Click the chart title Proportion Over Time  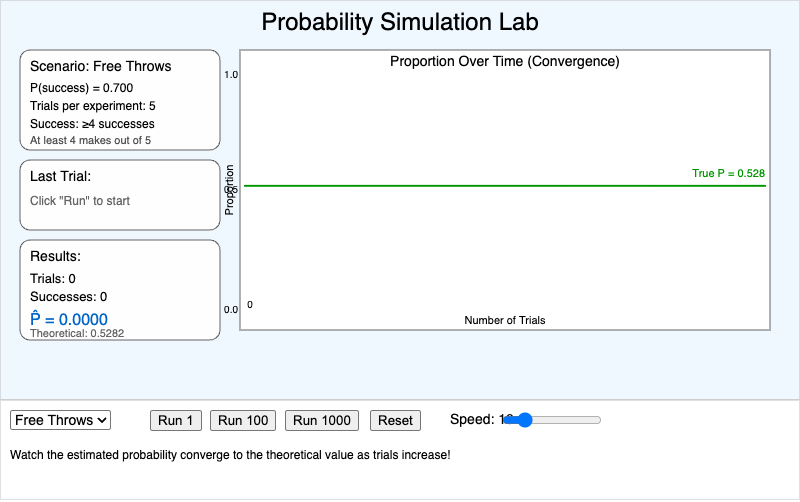point(505,62)
